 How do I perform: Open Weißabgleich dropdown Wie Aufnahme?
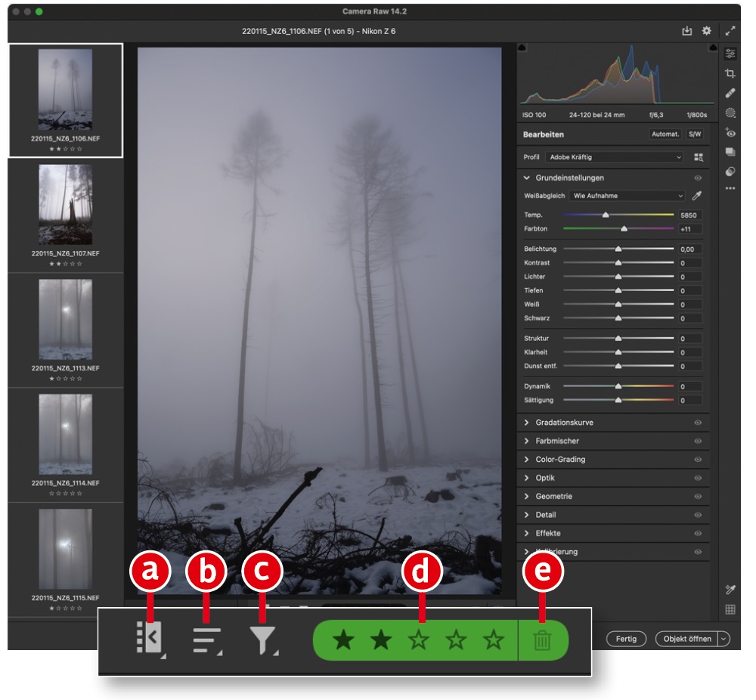coord(627,196)
